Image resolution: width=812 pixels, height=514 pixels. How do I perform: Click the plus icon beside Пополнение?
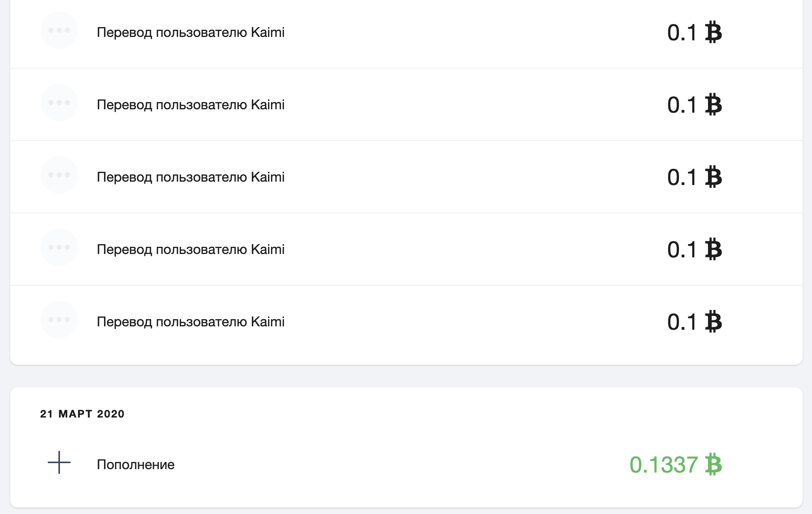tap(59, 462)
